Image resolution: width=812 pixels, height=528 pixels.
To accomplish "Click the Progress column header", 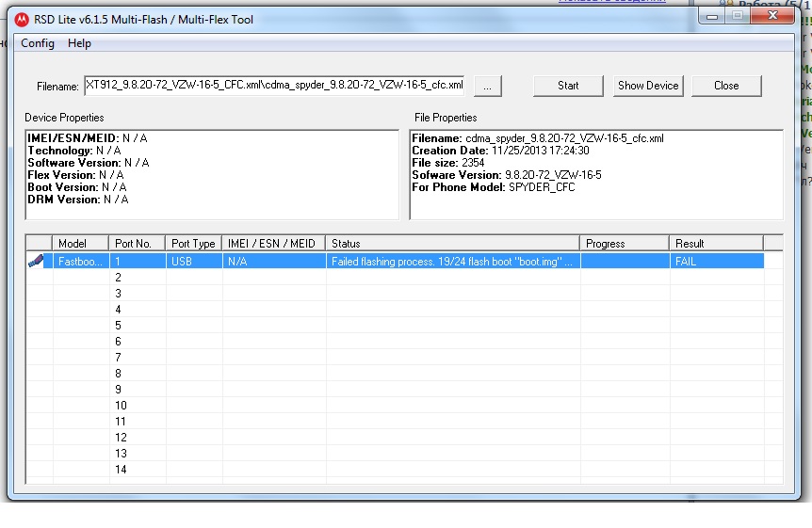I will (625, 243).
